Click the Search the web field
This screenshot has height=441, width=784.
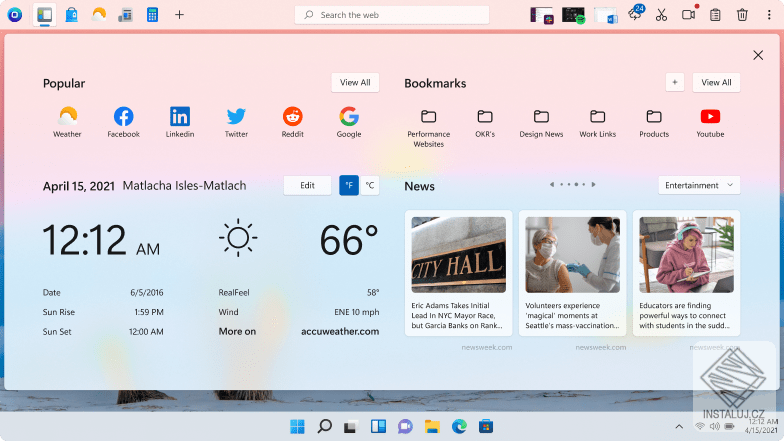pos(392,14)
